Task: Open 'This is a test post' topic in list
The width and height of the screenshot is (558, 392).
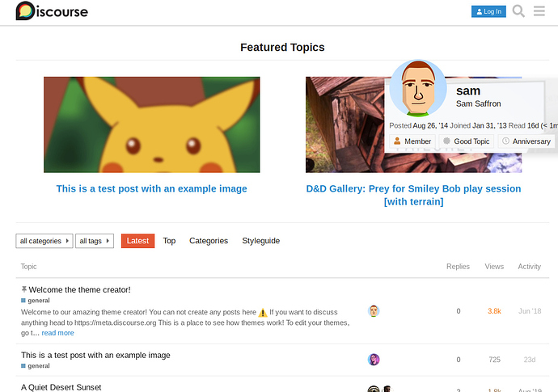Action: coord(95,355)
